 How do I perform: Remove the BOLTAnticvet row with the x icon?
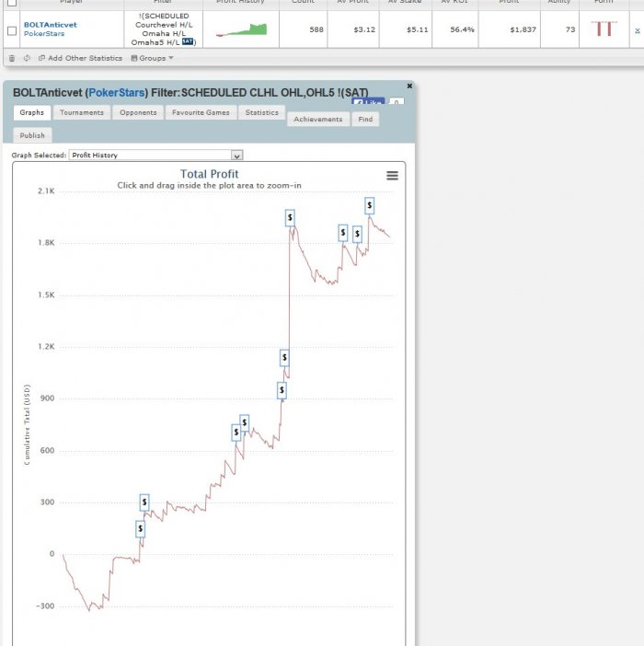[x=637, y=31]
